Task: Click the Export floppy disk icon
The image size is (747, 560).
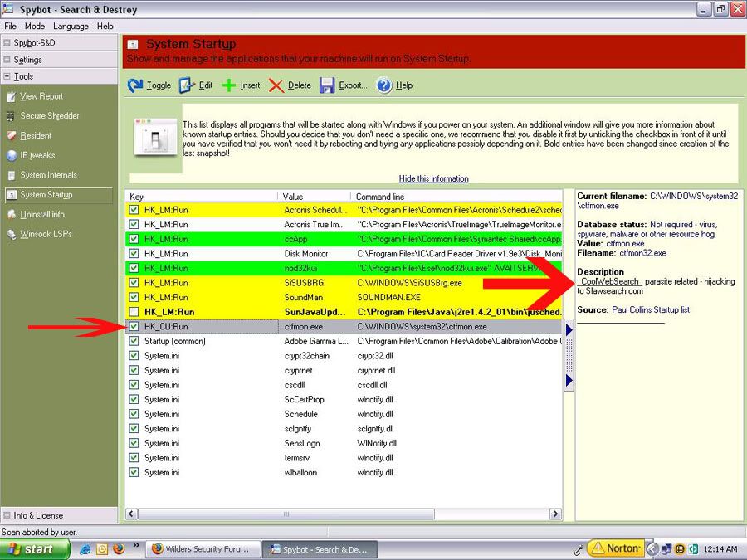Action: pyautogui.click(x=327, y=85)
